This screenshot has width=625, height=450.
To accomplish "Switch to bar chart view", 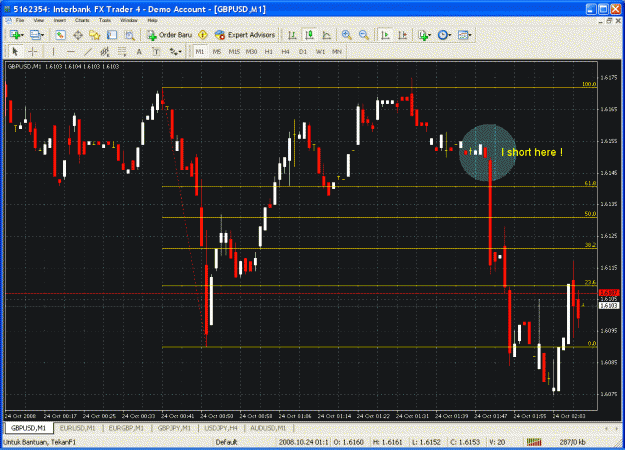I will (x=292, y=35).
